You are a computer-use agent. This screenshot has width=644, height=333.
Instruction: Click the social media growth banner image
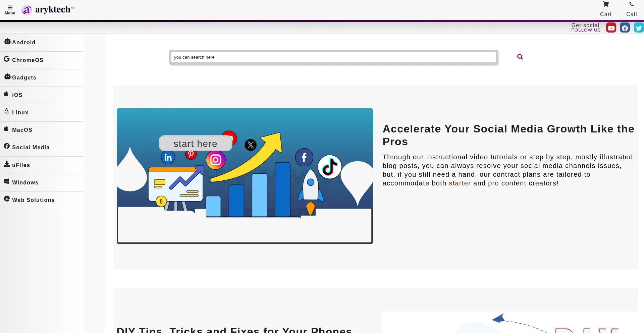pyautogui.click(x=245, y=176)
